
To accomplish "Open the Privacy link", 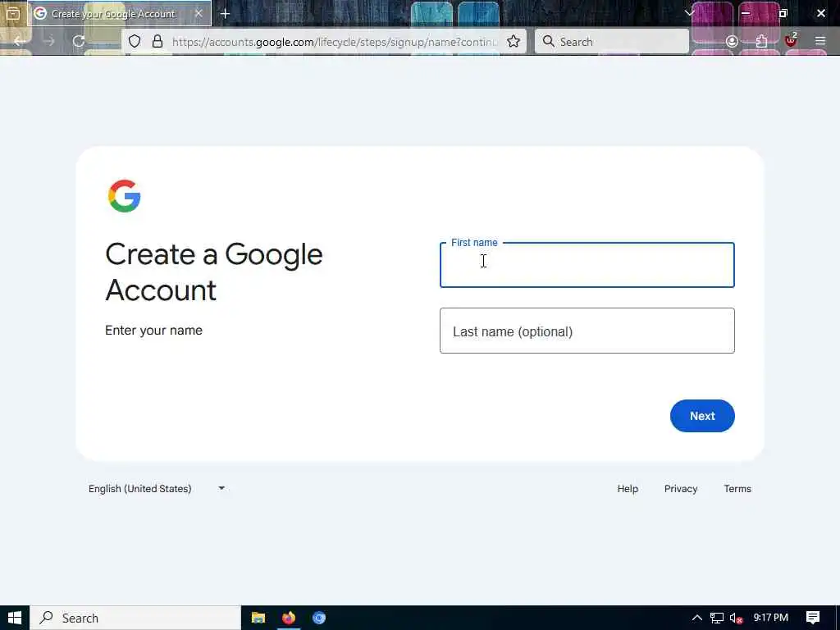I will click(681, 489).
